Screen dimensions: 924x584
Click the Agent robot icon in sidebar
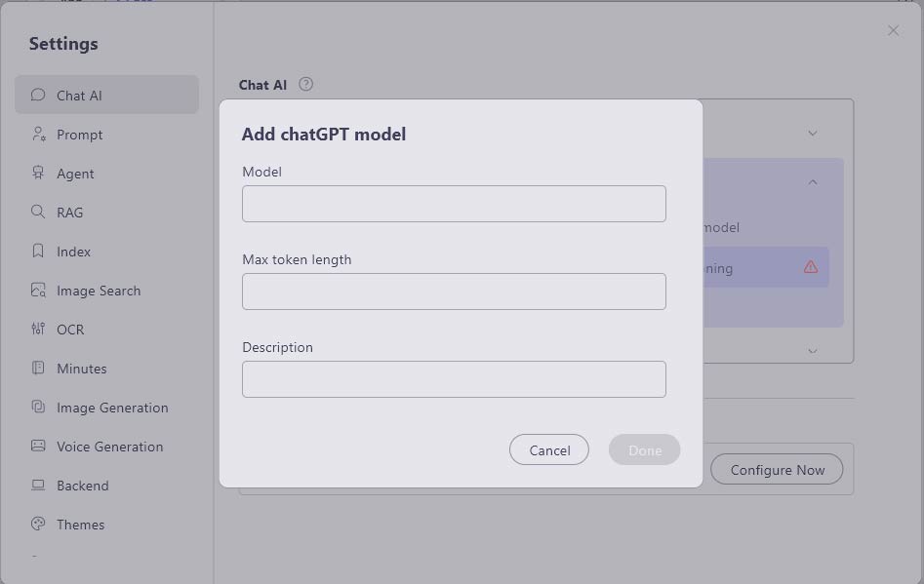pyautogui.click(x=38, y=174)
